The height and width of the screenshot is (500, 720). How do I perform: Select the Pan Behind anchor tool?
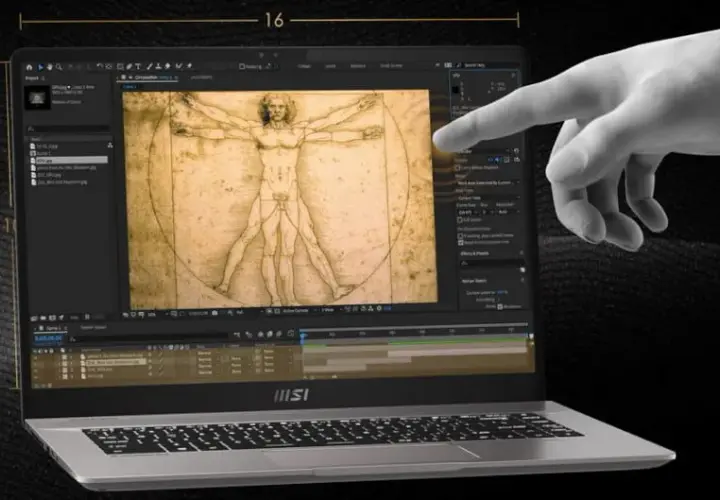click(109, 67)
